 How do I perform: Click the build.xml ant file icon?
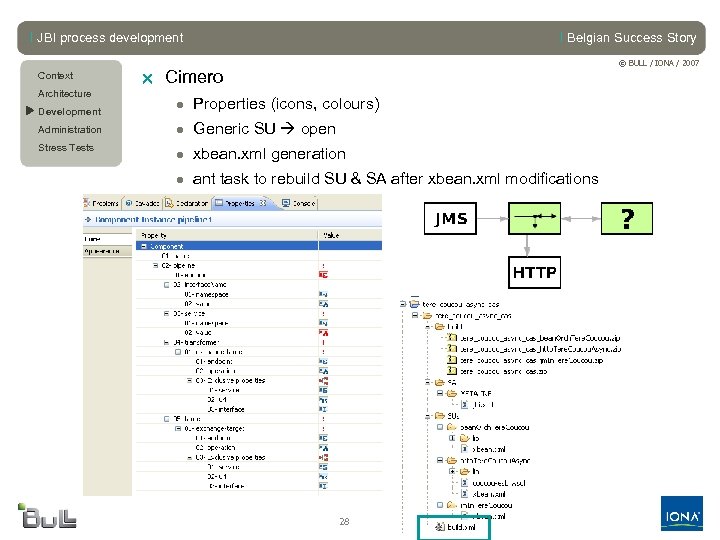click(439, 527)
